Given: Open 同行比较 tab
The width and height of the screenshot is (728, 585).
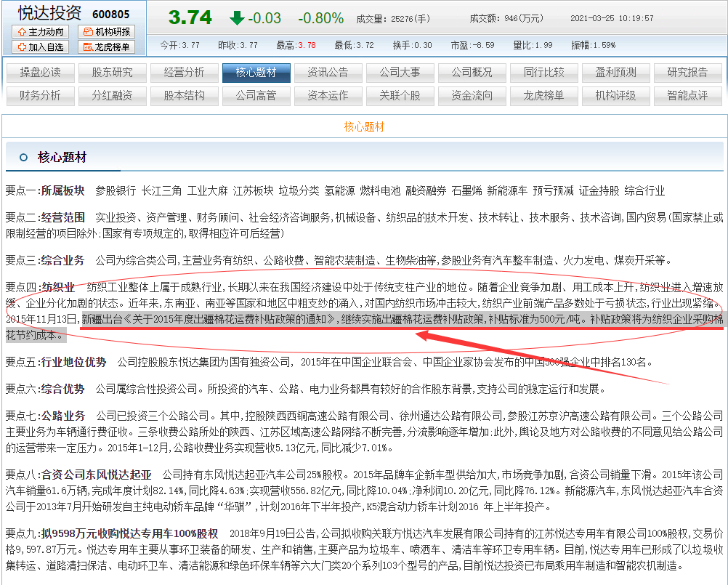Looking at the screenshot, I should click(544, 73).
